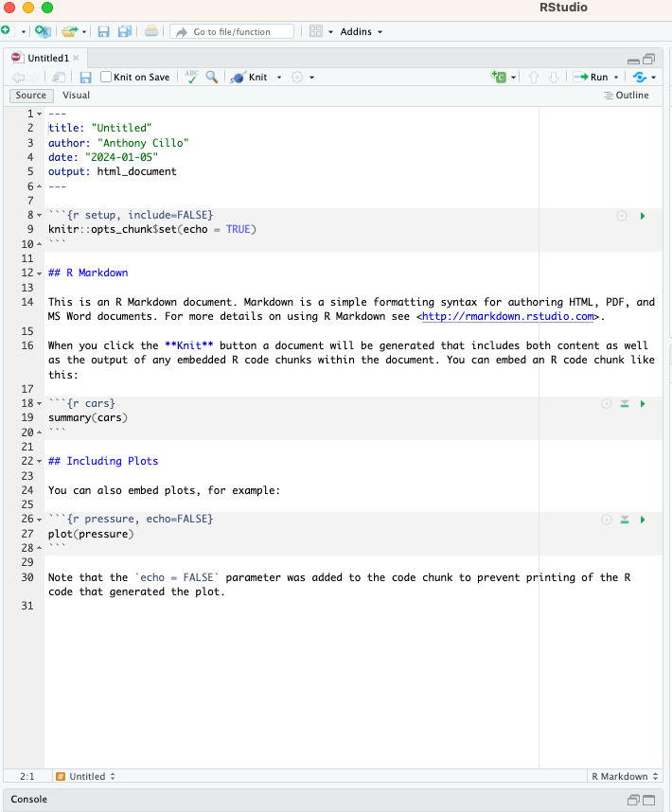The image size is (672, 812).
Task: Collapse Including Plots section fold at line 22
Action: [x=40, y=462]
